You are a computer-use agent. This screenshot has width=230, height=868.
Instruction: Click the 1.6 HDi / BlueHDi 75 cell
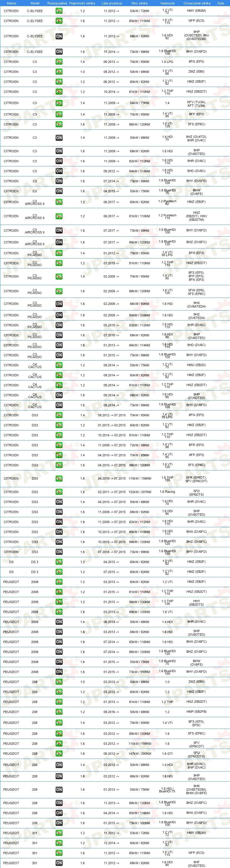[167, 790]
